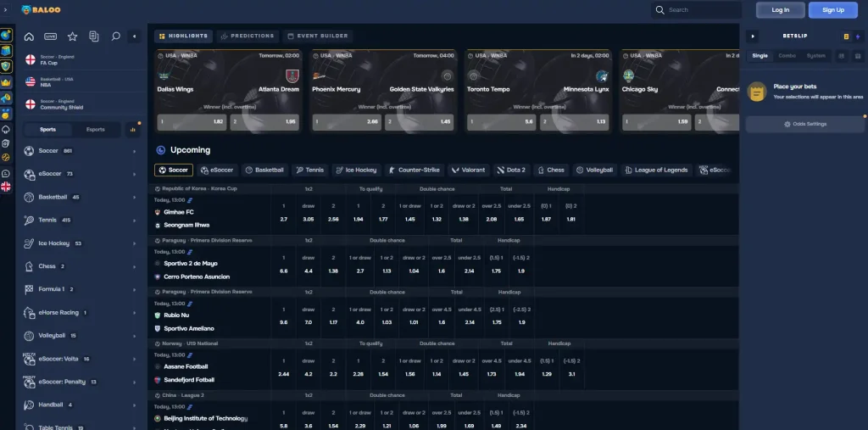Screen dimensions: 868x430
Task: Expand the Chess category in sidebar
Action: (x=81, y=266)
